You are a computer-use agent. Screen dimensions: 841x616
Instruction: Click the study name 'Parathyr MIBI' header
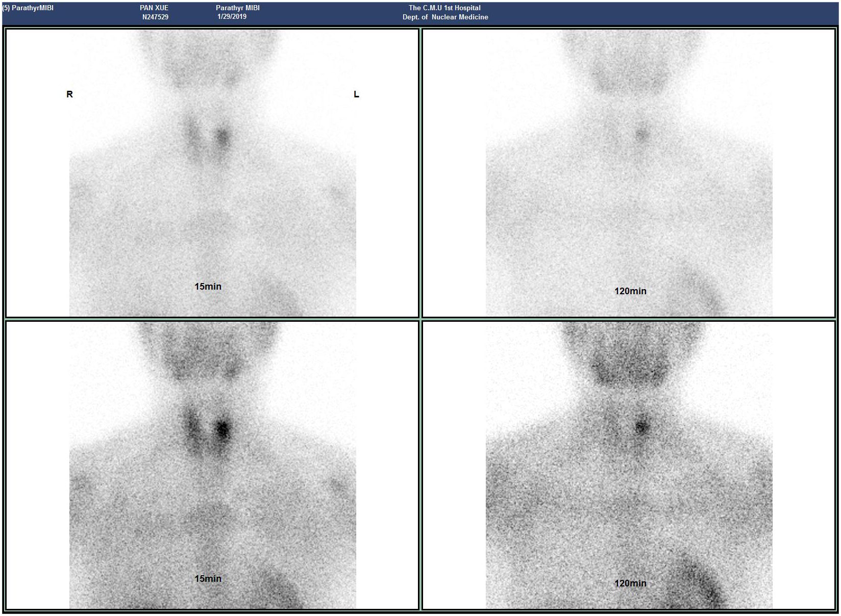[238, 8]
